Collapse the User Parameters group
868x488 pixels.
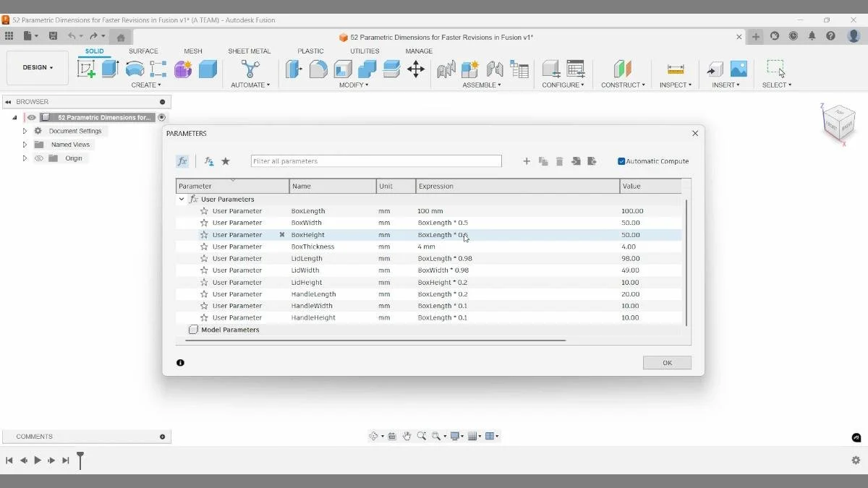(181, 199)
